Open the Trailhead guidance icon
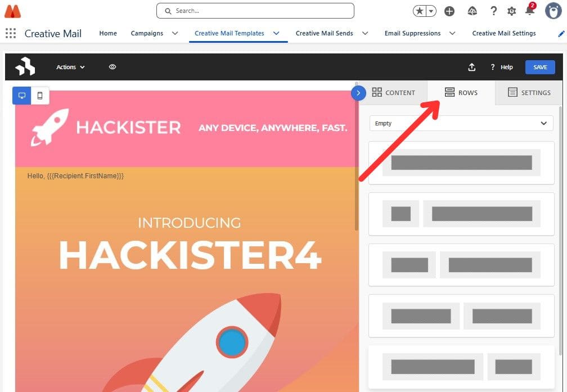The width and height of the screenshot is (567, 392). pos(472,11)
